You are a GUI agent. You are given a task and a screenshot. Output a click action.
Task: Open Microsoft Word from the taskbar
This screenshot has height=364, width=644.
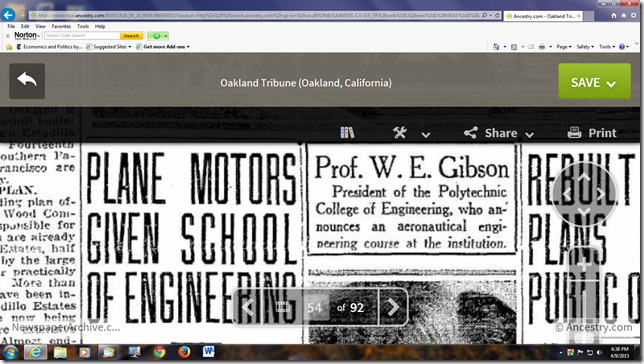coord(209,352)
